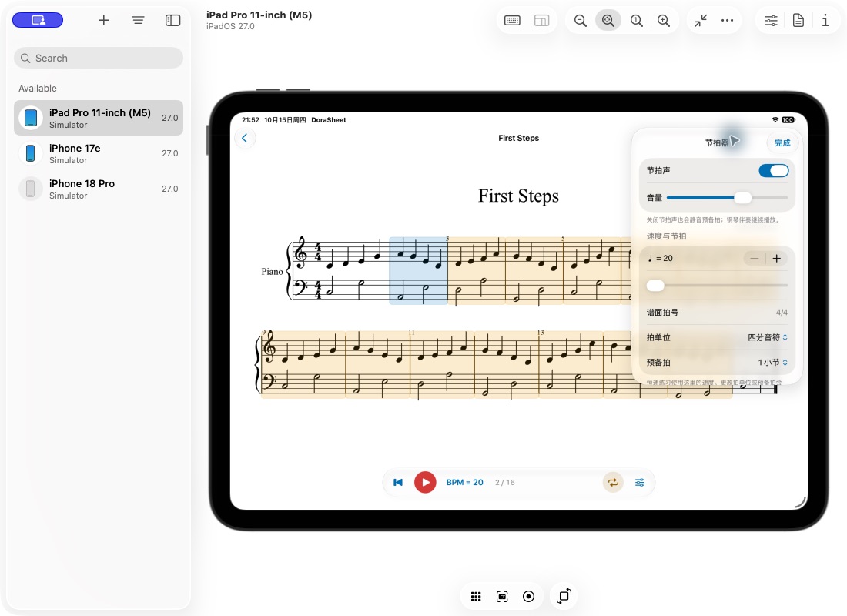Click the zoom out magnifier
The image size is (847, 616).
tap(580, 21)
